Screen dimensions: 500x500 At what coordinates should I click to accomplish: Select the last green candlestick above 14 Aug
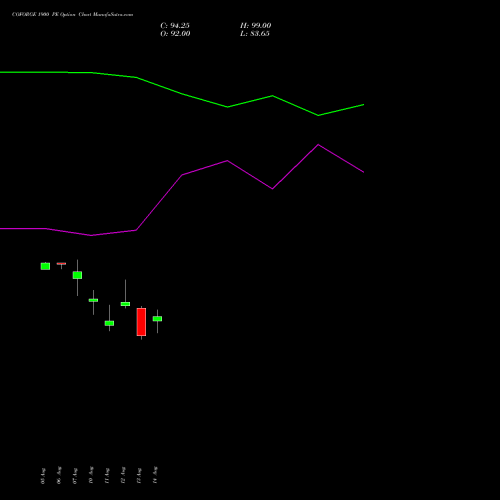point(157,319)
